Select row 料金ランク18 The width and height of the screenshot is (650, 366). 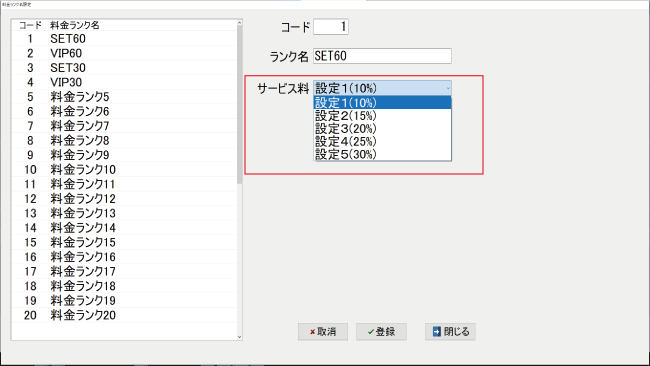click(124, 286)
